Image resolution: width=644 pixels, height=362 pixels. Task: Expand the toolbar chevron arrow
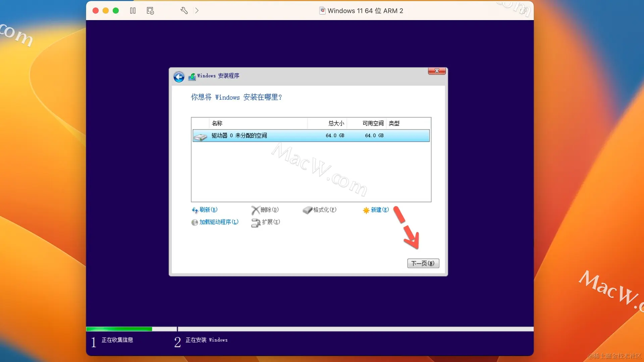(x=197, y=11)
